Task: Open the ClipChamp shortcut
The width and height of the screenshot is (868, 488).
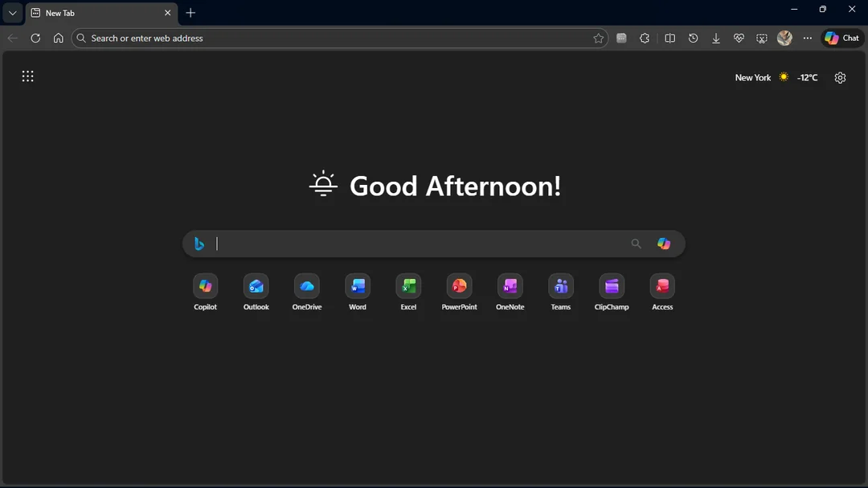Action: coord(612,286)
